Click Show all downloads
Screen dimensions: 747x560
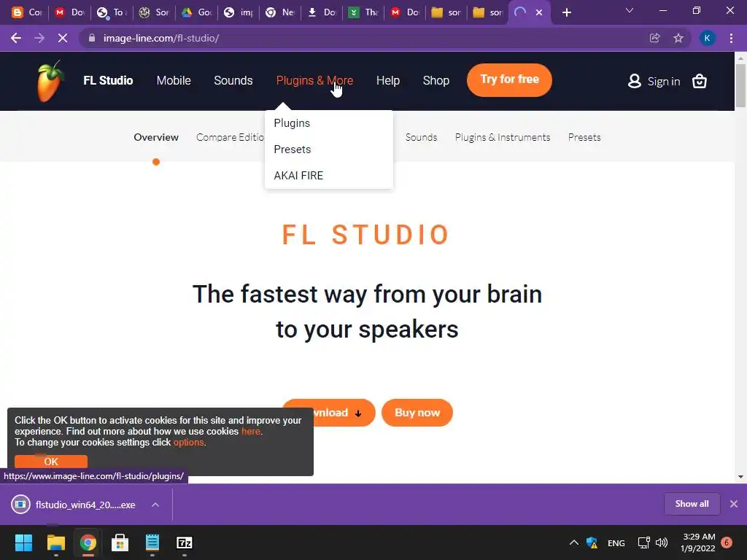692,504
